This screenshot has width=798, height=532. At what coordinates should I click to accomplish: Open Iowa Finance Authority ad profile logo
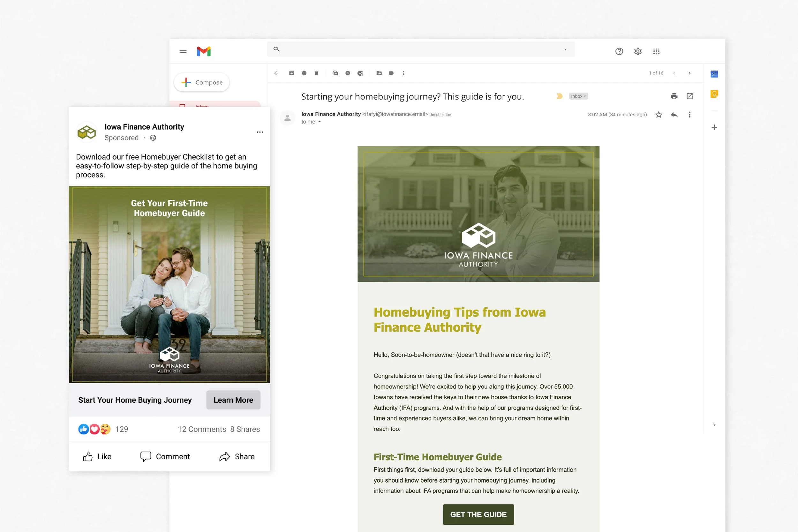(87, 132)
